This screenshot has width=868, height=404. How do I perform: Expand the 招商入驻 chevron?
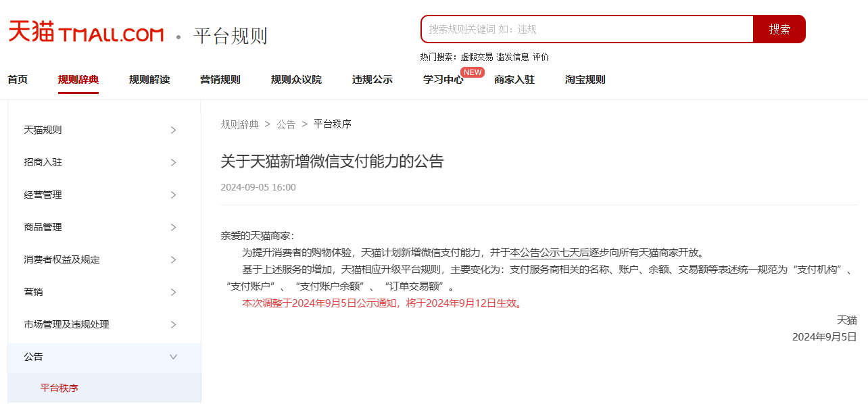[x=173, y=162]
